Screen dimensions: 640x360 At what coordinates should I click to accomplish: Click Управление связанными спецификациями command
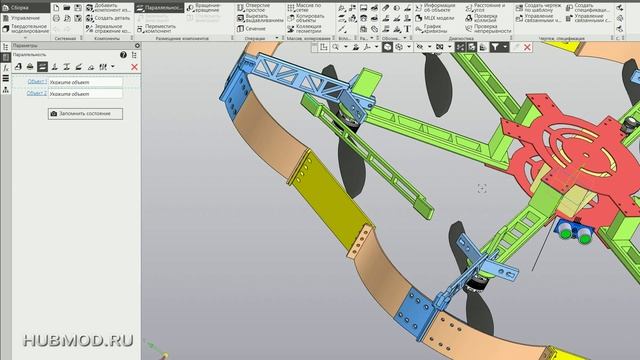point(588,18)
